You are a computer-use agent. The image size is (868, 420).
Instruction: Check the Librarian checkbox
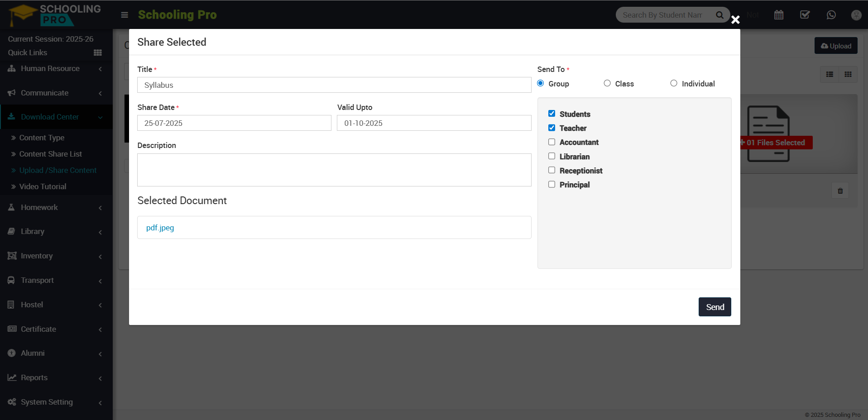[x=551, y=156]
